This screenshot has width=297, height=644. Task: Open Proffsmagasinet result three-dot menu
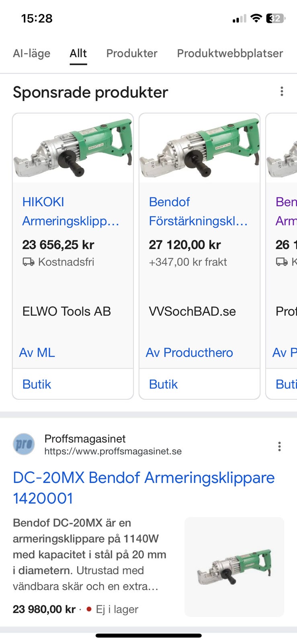279,446
